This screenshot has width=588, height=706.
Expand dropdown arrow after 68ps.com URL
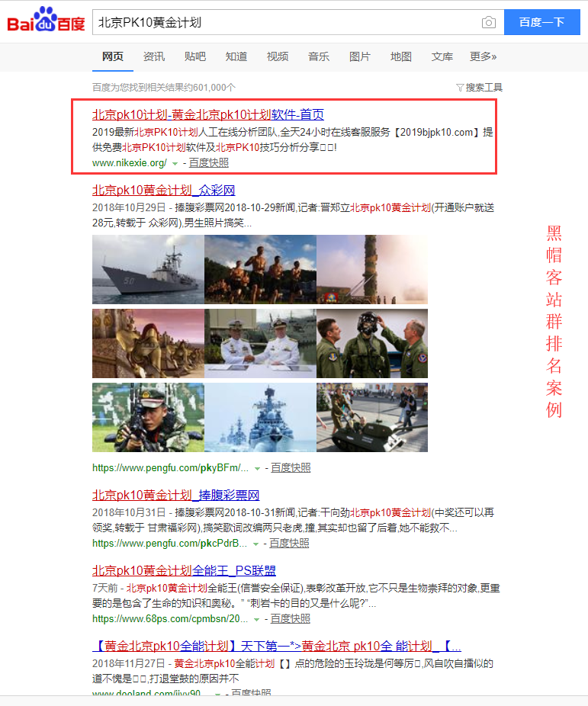(257, 620)
